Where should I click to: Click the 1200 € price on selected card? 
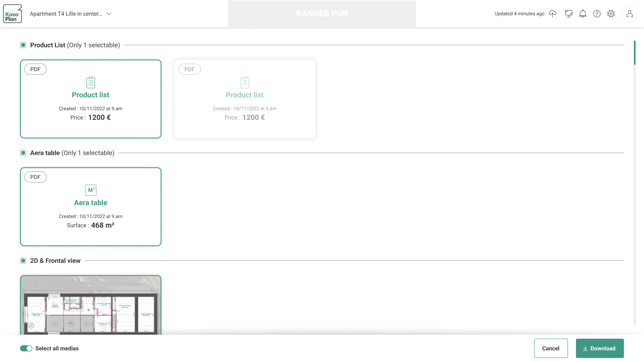(x=99, y=117)
